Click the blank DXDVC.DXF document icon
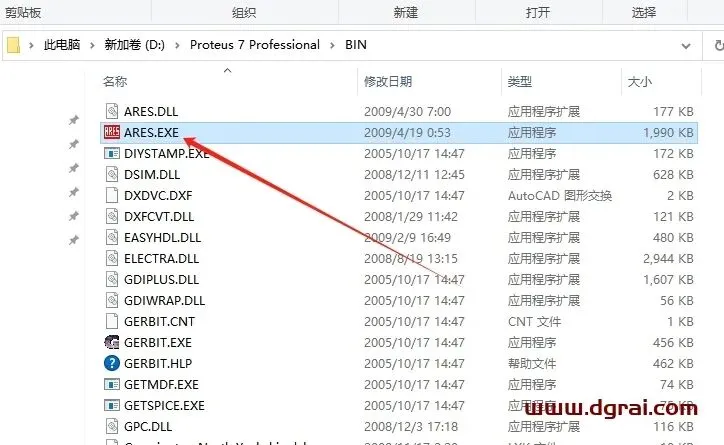This screenshot has width=724, height=445. pos(112,195)
